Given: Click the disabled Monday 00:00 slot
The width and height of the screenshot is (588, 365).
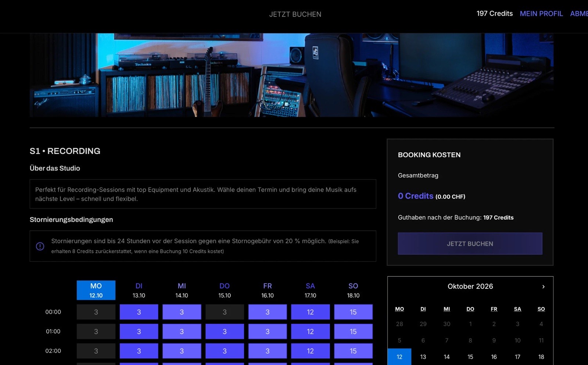Looking at the screenshot, I should click(x=96, y=312).
